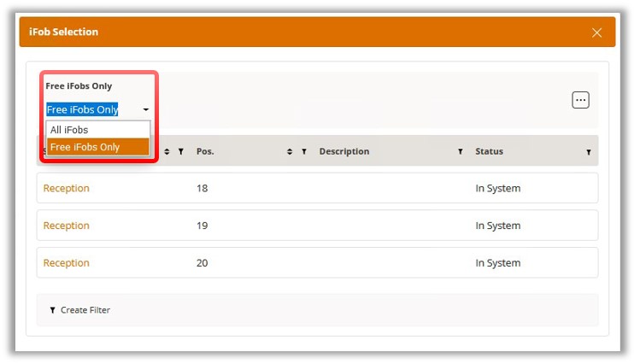This screenshot has height=364, width=634.
Task: Click sort arrows left of the Pos. header
Action: coord(167,151)
